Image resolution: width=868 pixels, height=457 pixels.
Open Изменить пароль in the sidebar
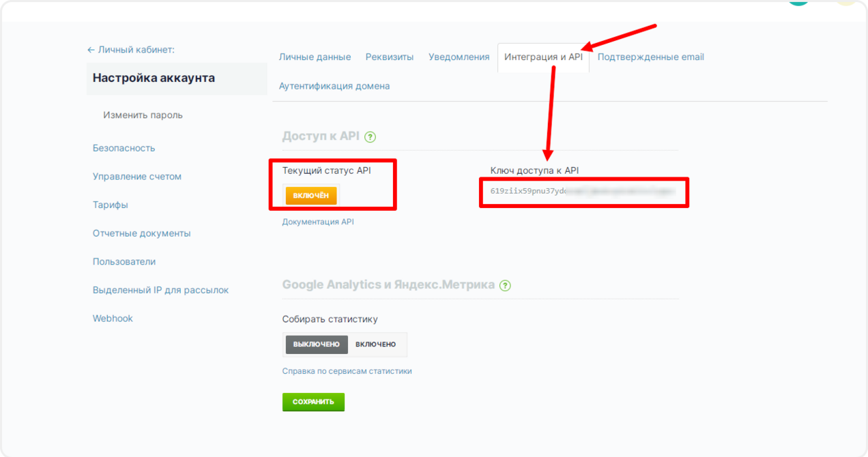(x=143, y=115)
